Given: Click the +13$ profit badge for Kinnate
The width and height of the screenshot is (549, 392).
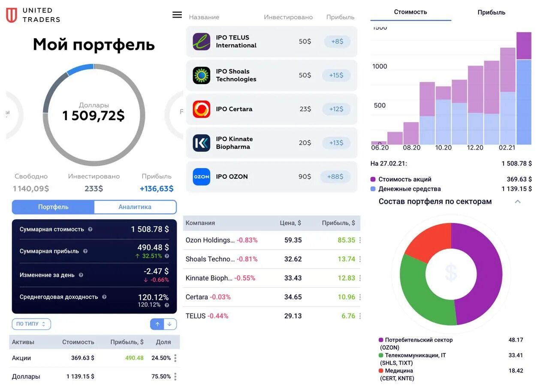Looking at the screenshot, I should click(x=336, y=143).
